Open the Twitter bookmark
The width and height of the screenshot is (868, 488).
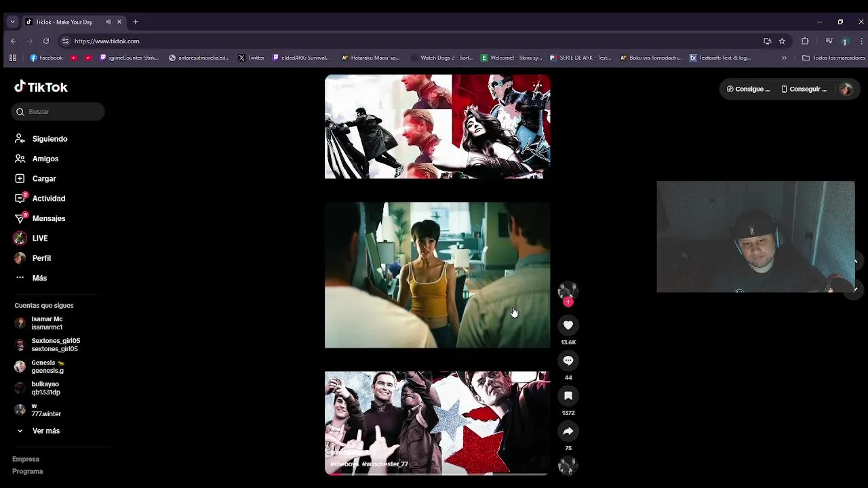(x=251, y=58)
